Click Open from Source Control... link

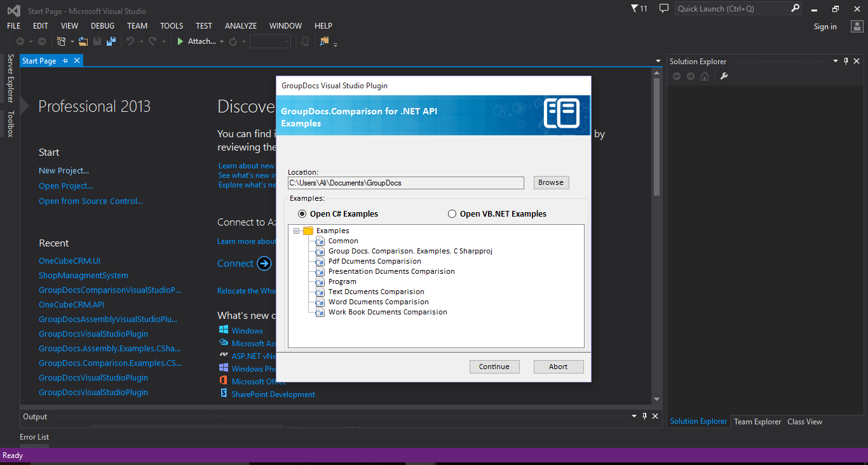(91, 201)
